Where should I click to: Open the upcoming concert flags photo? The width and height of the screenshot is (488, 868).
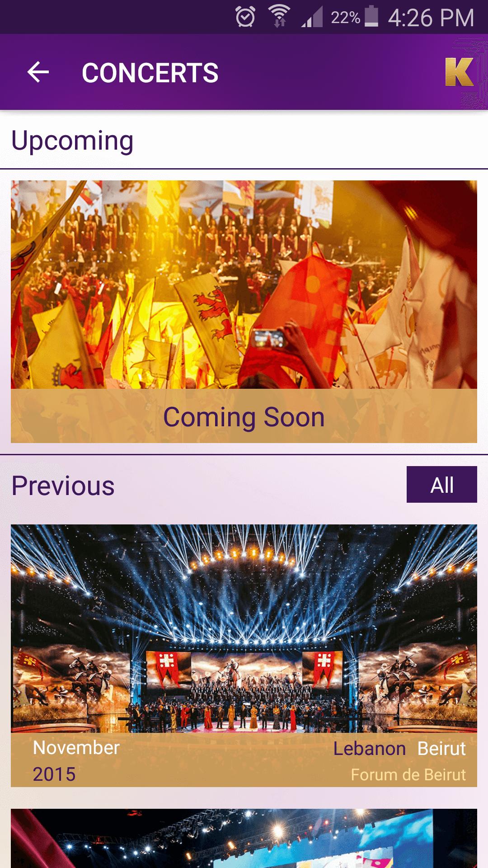click(244, 285)
